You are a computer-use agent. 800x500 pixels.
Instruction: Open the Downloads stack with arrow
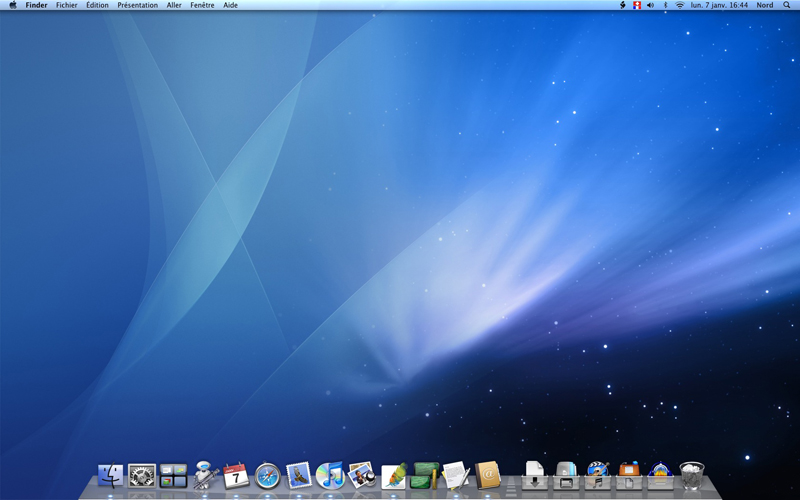[535, 475]
